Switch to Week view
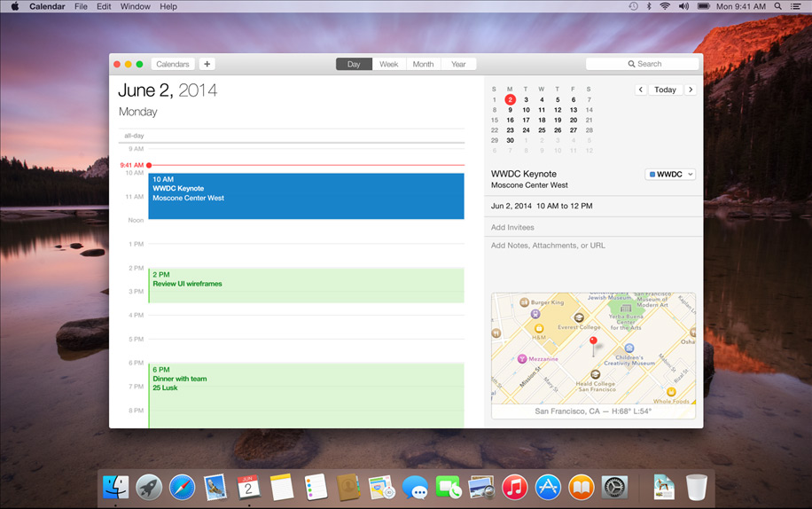 [389, 64]
